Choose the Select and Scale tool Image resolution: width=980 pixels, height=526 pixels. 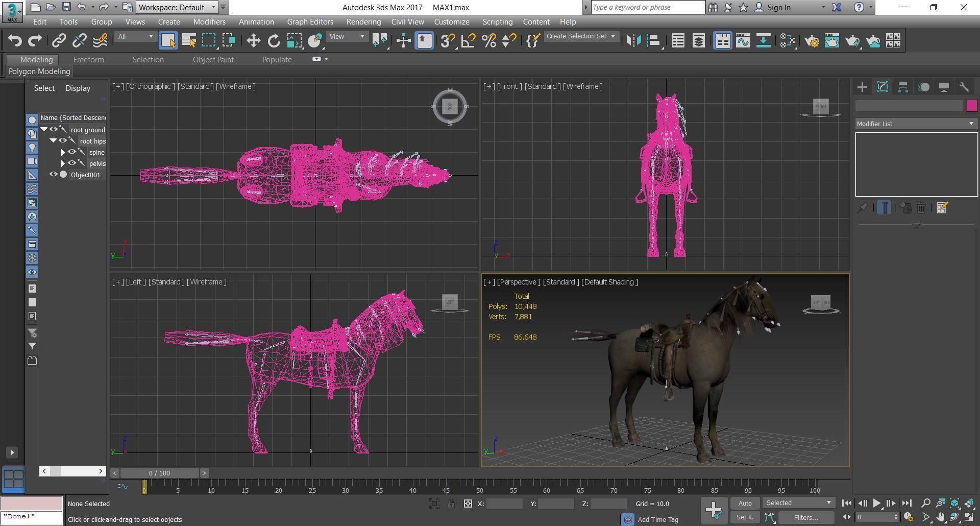[x=294, y=40]
